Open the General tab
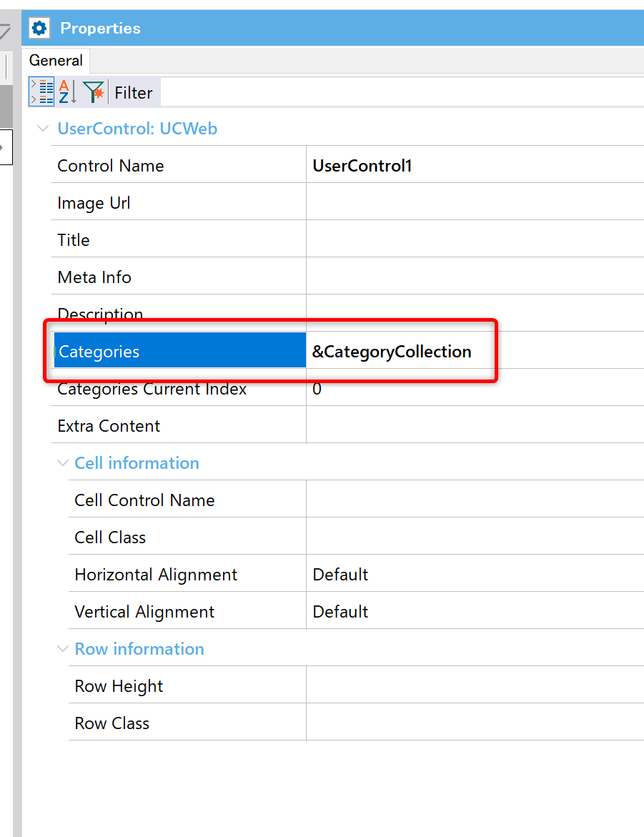The image size is (644, 837). (56, 60)
